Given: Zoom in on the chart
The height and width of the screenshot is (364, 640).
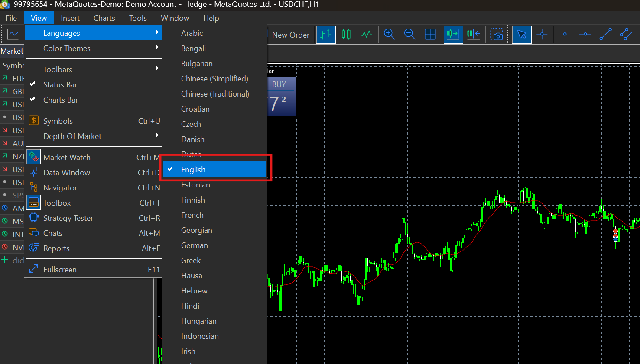Looking at the screenshot, I should point(389,34).
